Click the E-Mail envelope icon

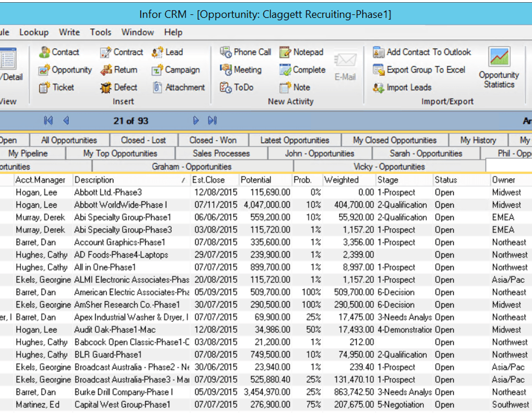point(345,60)
